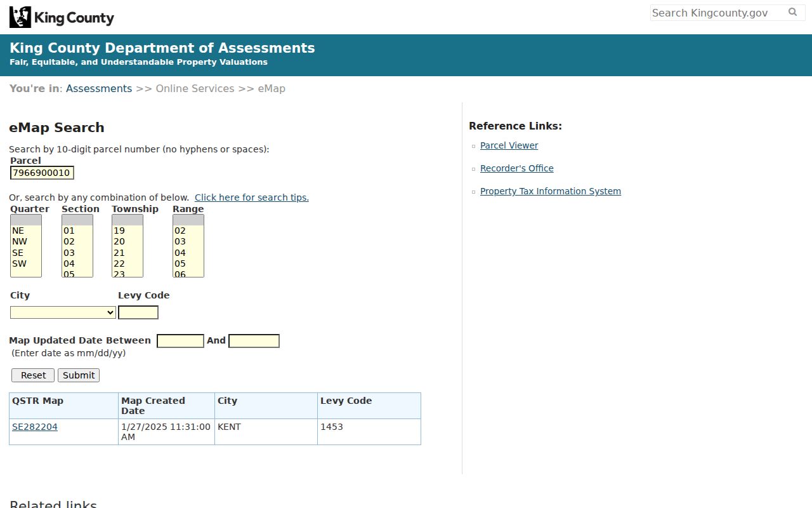Select Township 19 in the list
Image resolution: width=812 pixels, height=508 pixels.
point(128,231)
